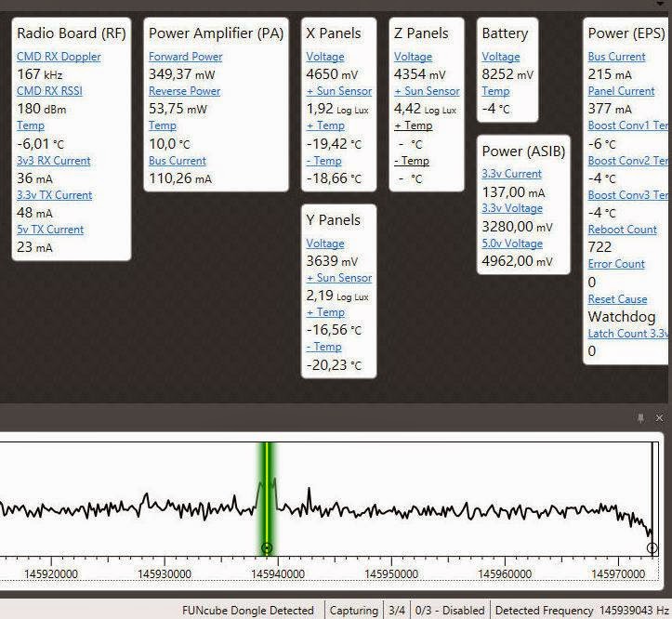Pin the spectrum panel with the pin icon

(640, 417)
